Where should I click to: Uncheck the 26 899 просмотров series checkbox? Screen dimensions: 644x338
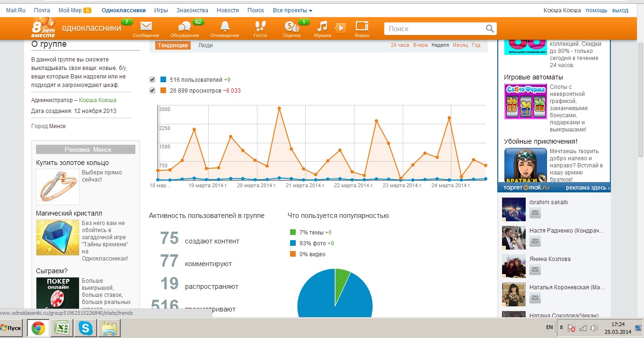(152, 90)
